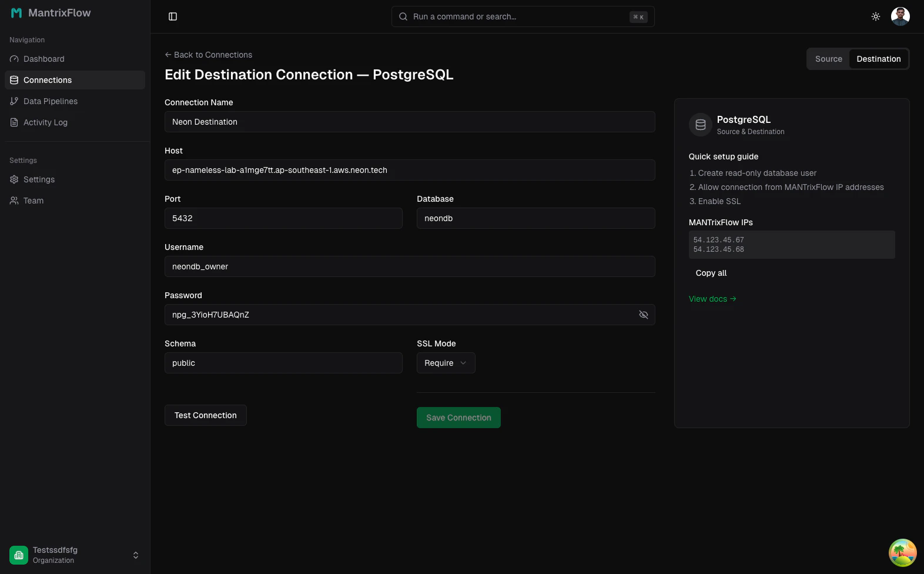924x574 pixels.
Task: Edit the Connection Name field
Action: 410,122
